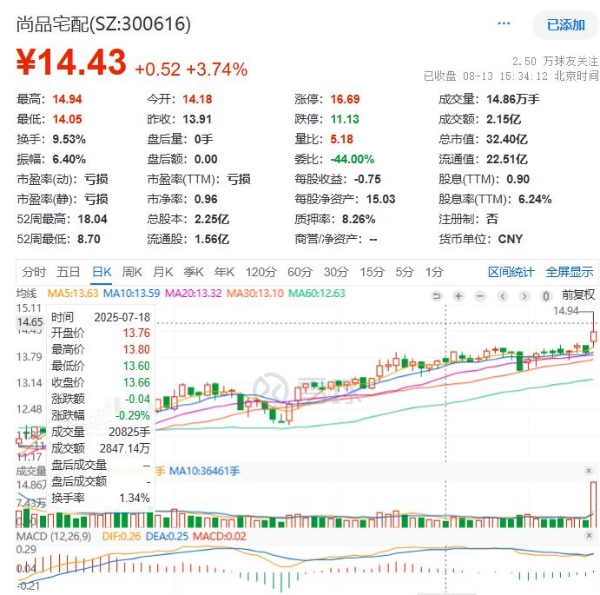
Task: Click the MA10:13.59 moving average label
Action: (x=132, y=293)
